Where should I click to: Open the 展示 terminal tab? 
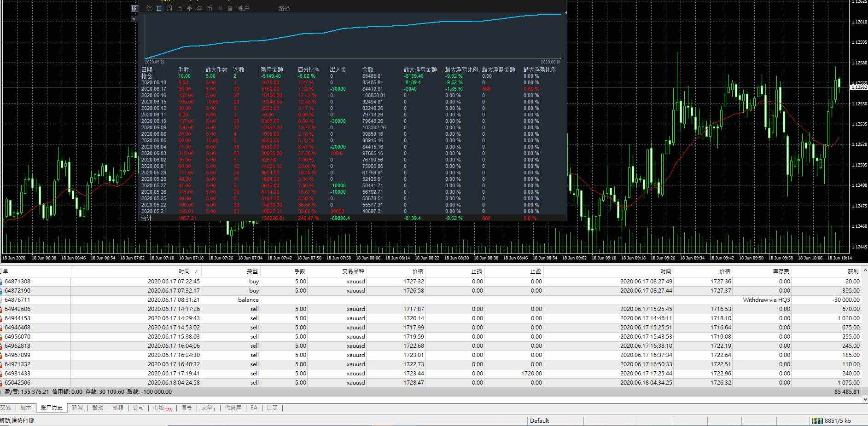[26, 408]
